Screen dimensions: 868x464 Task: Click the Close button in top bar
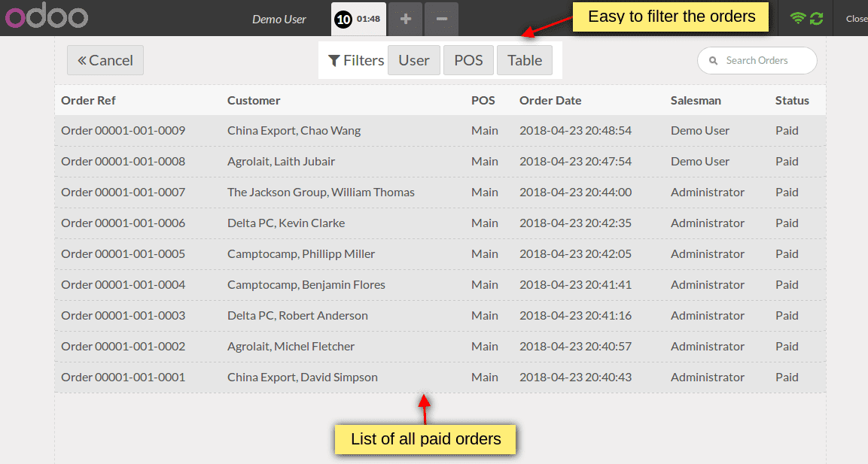coord(856,19)
